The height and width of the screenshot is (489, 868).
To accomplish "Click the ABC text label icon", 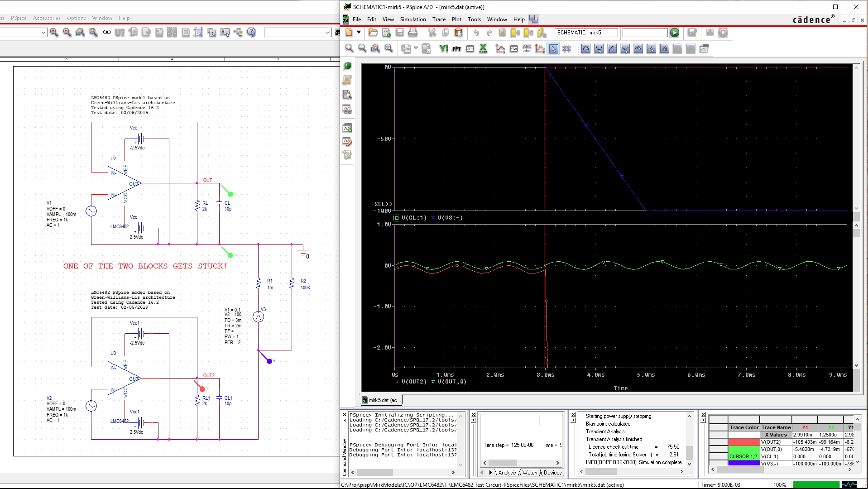I will point(527,48).
